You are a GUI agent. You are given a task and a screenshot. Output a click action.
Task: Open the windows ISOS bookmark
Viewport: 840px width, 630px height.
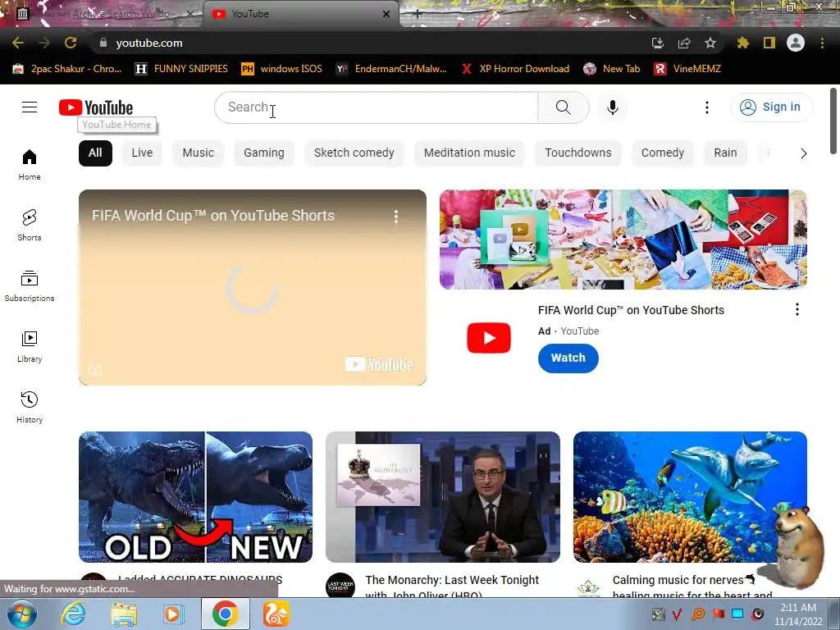[282, 69]
